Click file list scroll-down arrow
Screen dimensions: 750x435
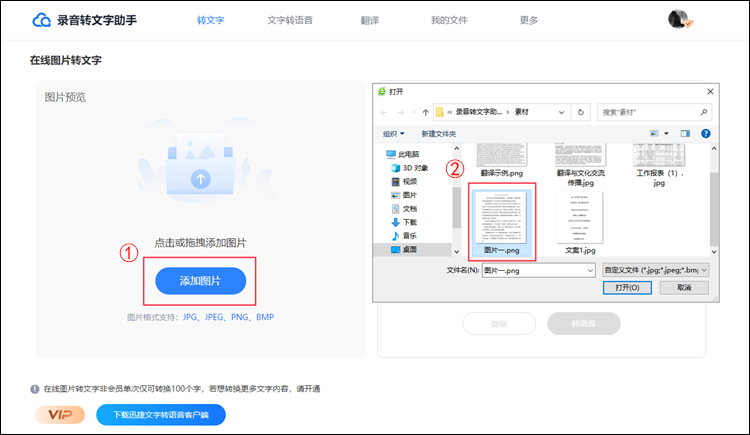714,252
